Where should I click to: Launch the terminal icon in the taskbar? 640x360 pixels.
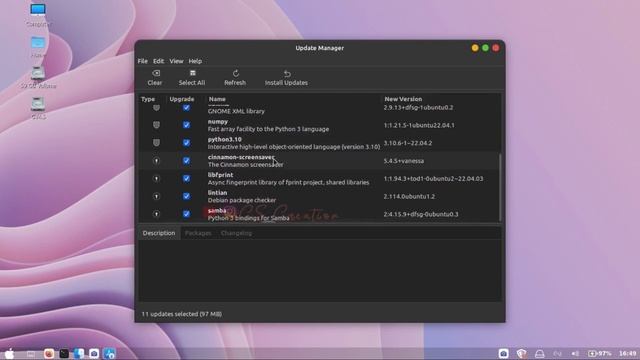point(64,353)
